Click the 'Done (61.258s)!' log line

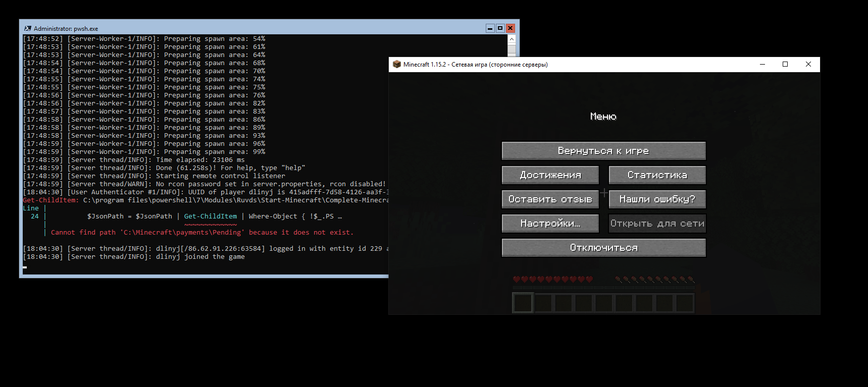tap(164, 168)
